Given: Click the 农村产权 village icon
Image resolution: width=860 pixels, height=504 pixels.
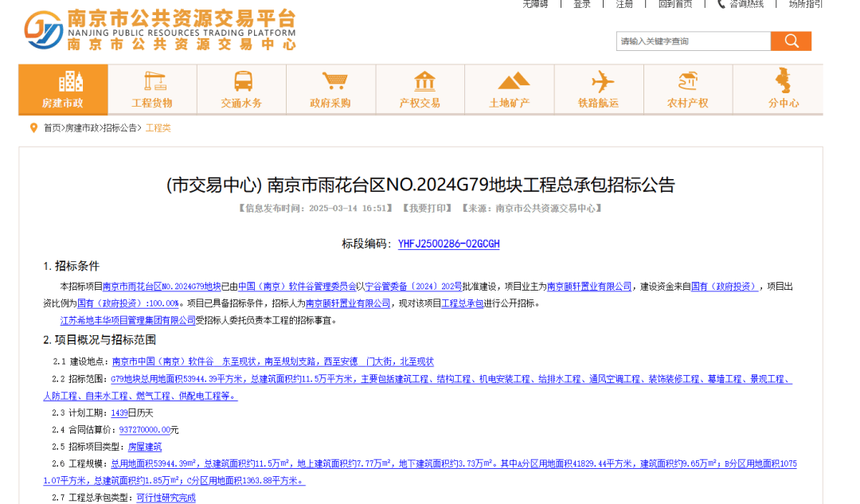Looking at the screenshot, I should 688,81.
